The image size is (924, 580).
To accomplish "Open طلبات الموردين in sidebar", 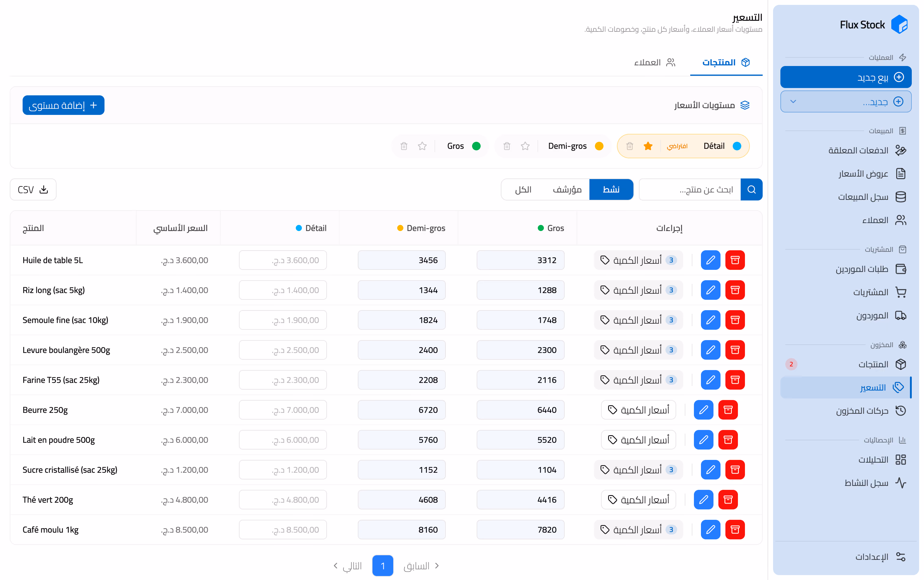I will 846,269.
